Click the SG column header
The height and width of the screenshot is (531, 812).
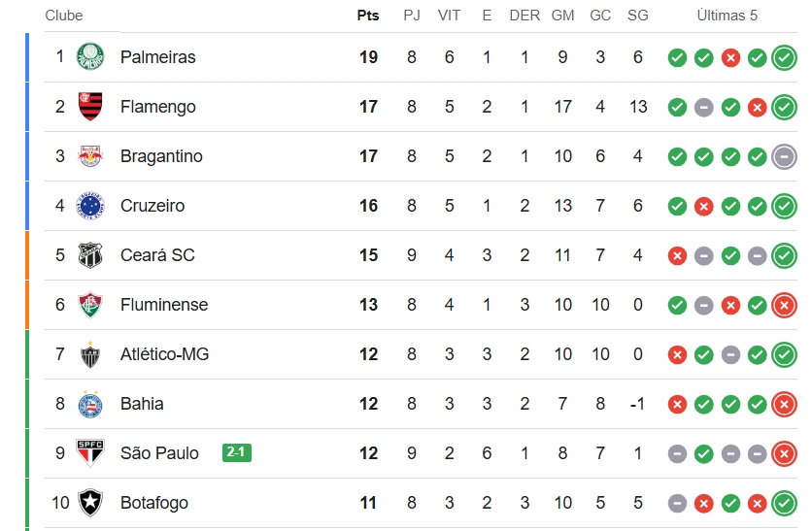[x=638, y=16]
